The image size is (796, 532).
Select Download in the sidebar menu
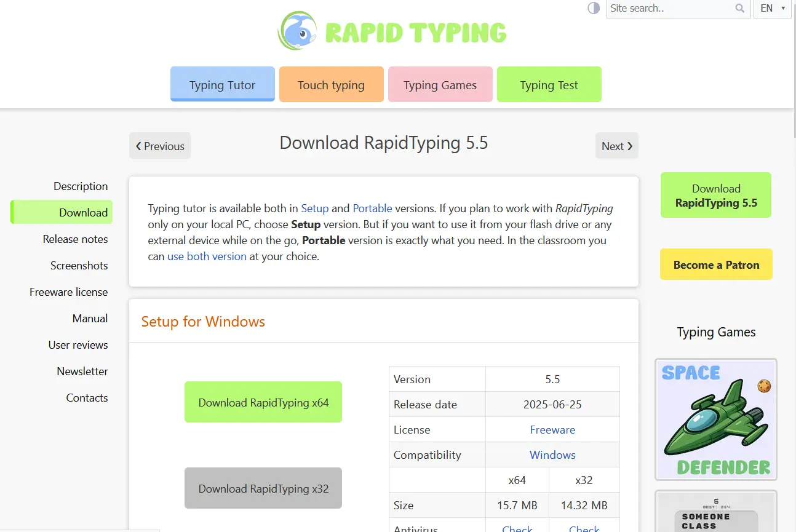pyautogui.click(x=62, y=212)
